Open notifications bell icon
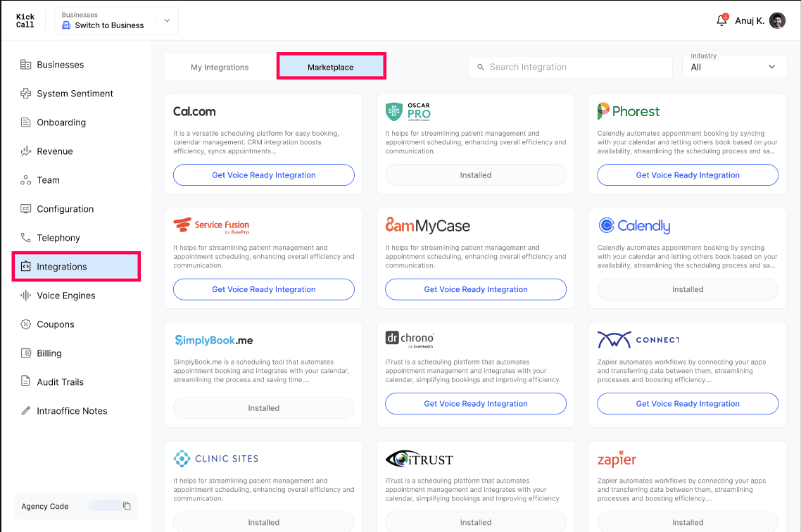801x532 pixels. (x=721, y=20)
